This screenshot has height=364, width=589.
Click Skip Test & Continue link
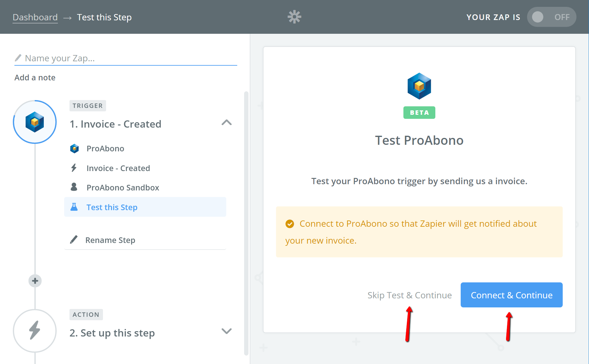[x=409, y=295]
